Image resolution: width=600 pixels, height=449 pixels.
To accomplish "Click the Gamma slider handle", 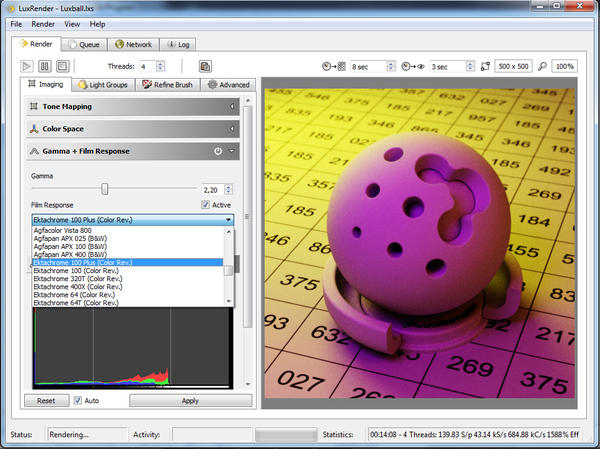I will click(x=104, y=188).
